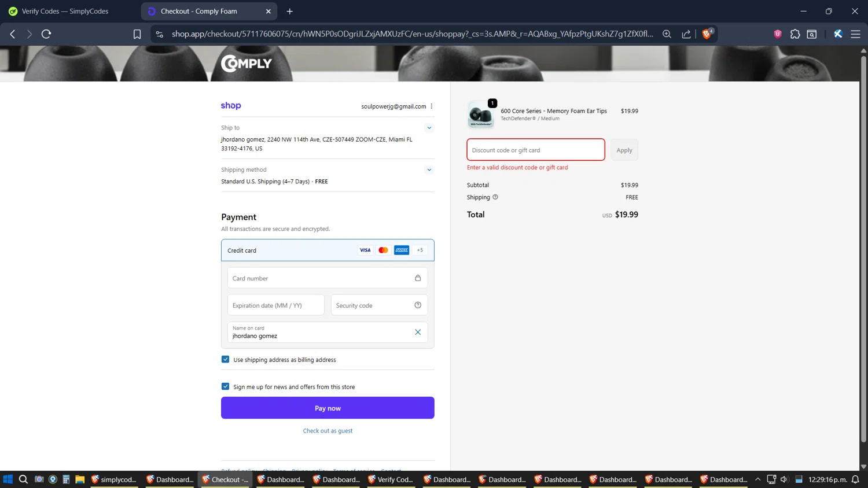Open the pink shield extension
868x488 pixels.
(778, 34)
